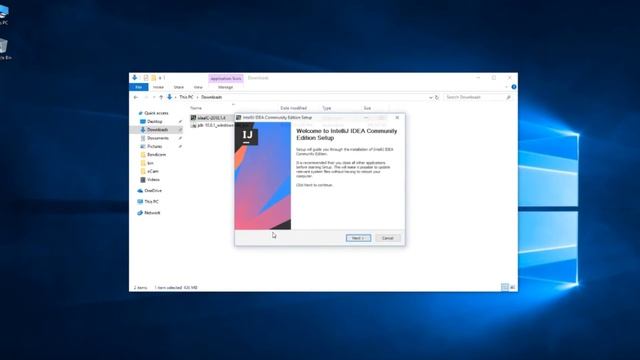
Task: Switch to details view in status bar
Action: [x=505, y=287]
